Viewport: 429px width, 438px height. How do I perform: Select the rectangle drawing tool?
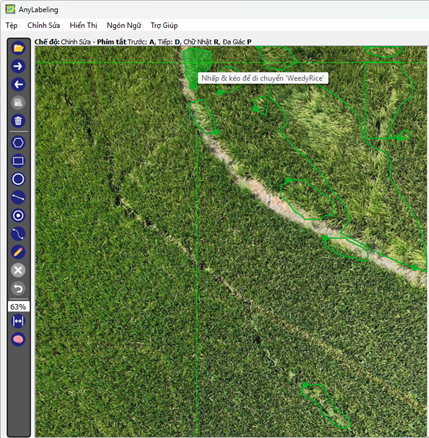pyautogui.click(x=18, y=161)
